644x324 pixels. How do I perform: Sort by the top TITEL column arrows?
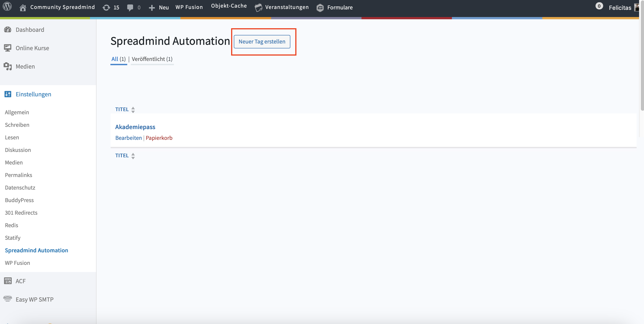(x=133, y=110)
